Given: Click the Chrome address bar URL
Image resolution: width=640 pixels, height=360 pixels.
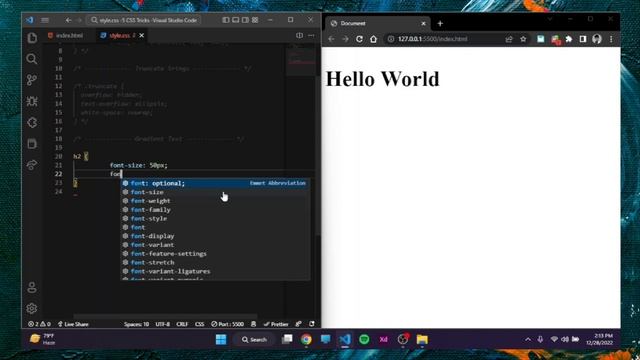Looking at the screenshot, I should click(x=432, y=39).
